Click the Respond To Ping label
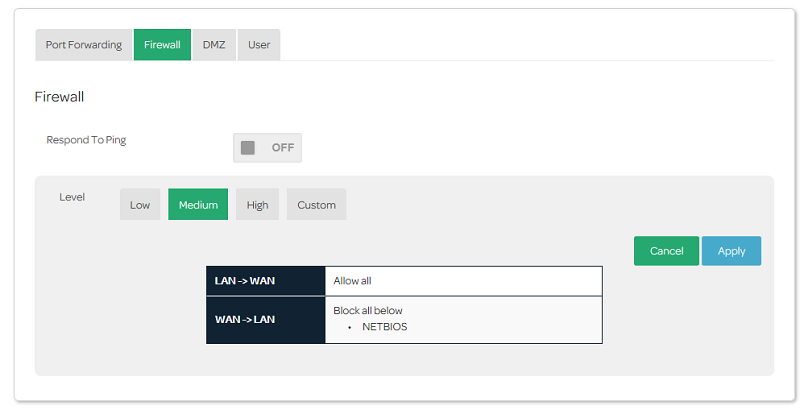This screenshot has width=800, height=410. point(86,140)
